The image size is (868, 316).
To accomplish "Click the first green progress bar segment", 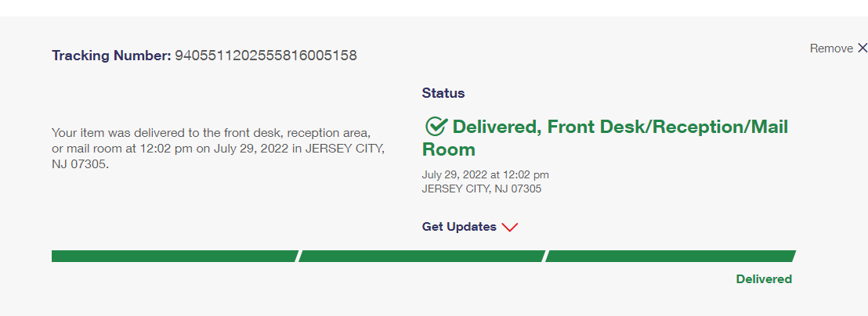I will pyautogui.click(x=174, y=256).
